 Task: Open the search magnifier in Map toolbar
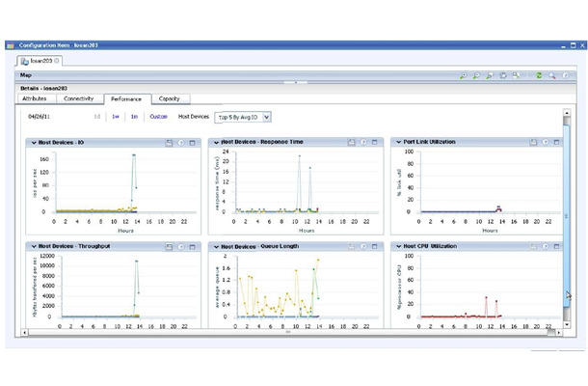click(x=552, y=75)
